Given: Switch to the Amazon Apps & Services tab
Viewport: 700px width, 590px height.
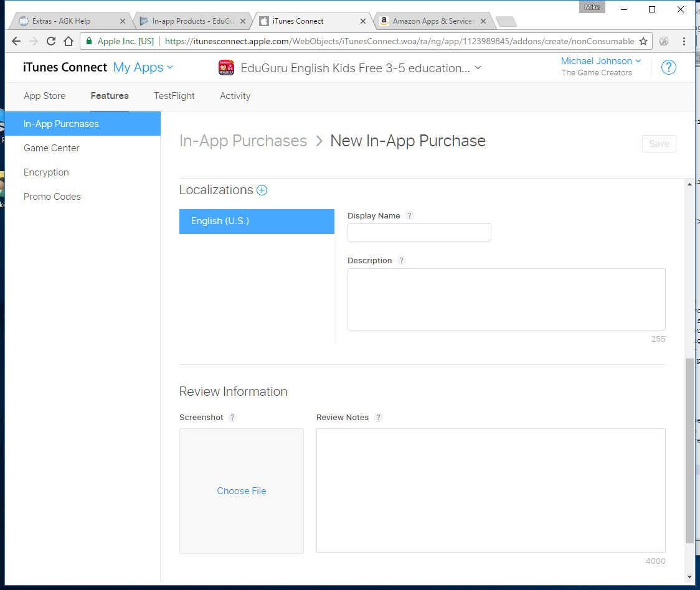Looking at the screenshot, I should click(433, 21).
